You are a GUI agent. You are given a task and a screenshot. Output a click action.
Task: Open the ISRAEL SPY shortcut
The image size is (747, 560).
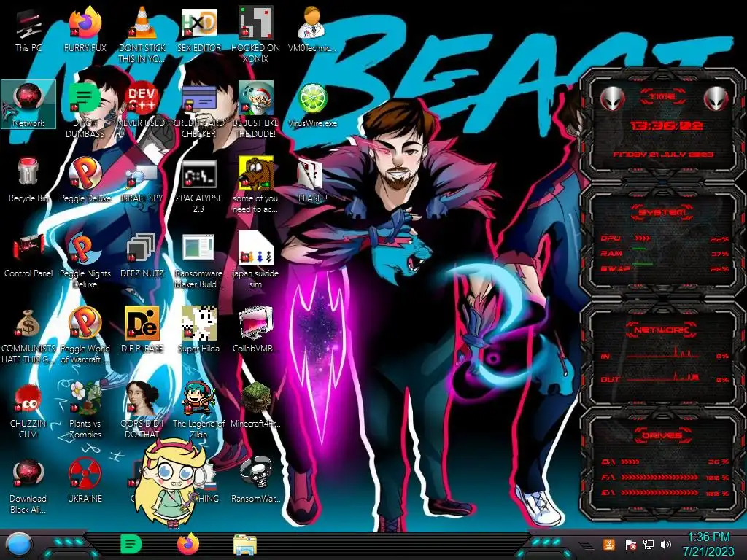coord(142,183)
